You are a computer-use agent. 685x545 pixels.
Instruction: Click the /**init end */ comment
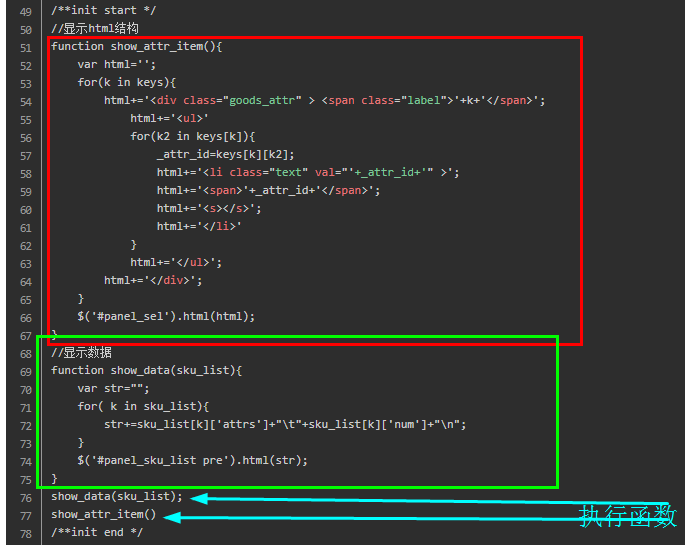97,532
